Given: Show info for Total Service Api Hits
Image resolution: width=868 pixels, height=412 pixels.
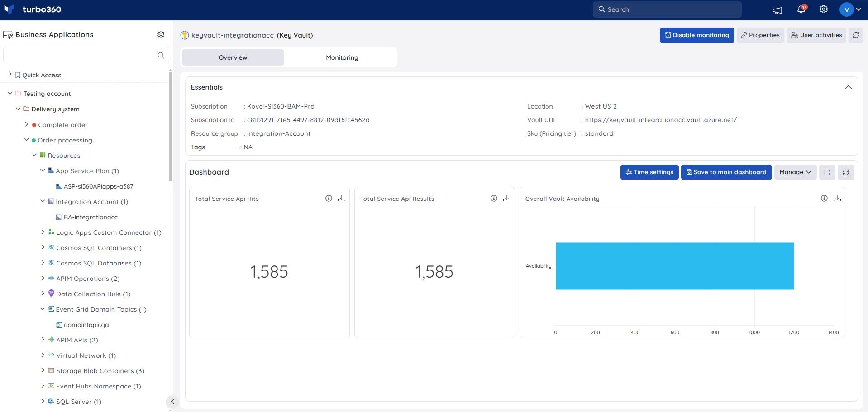Looking at the screenshot, I should point(329,199).
